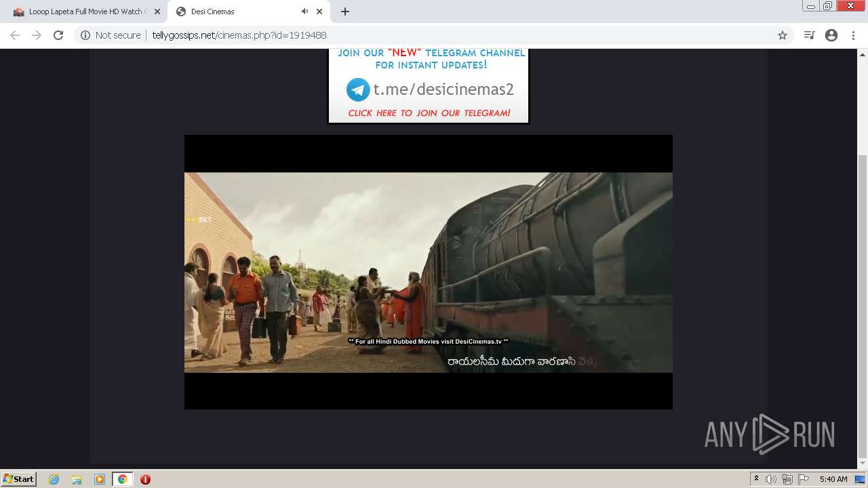Click the page vertical scrollbar

[x=863, y=305]
